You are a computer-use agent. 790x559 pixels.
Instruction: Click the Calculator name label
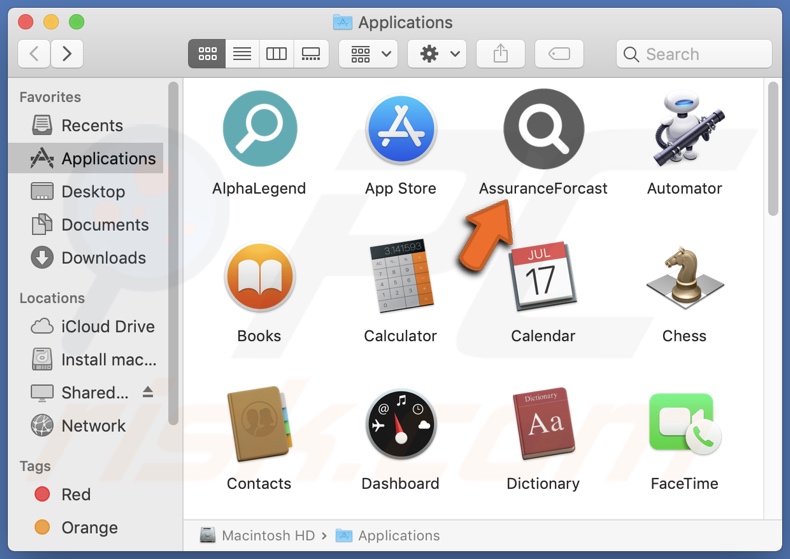401,336
